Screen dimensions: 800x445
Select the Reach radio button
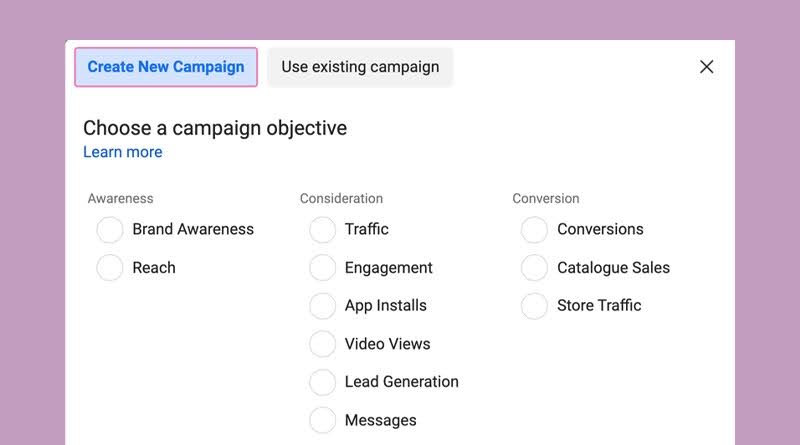click(x=110, y=268)
